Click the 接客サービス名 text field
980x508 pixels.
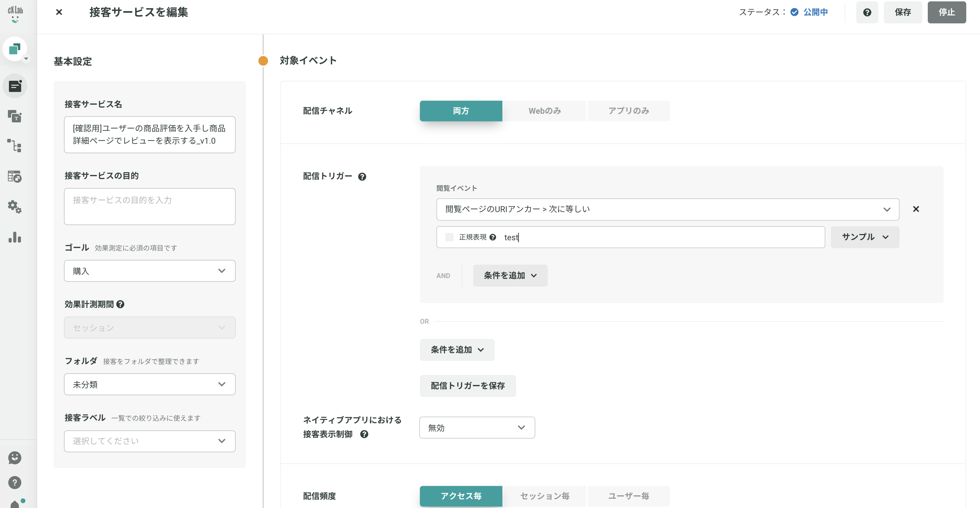click(x=149, y=135)
